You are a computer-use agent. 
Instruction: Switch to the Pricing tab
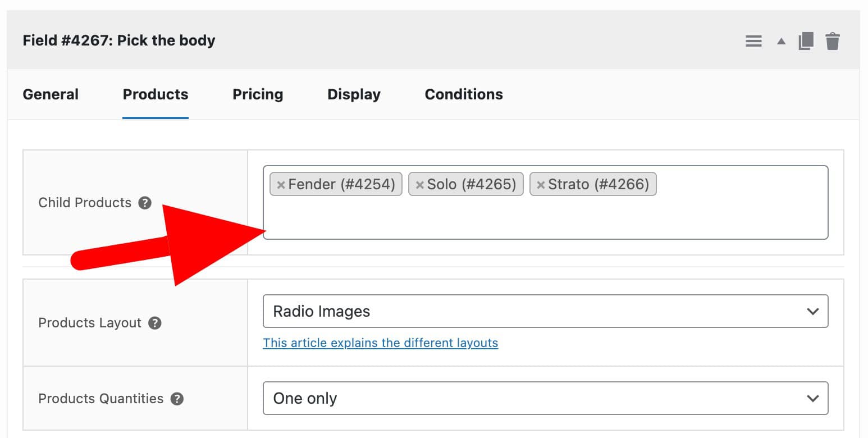pos(258,94)
